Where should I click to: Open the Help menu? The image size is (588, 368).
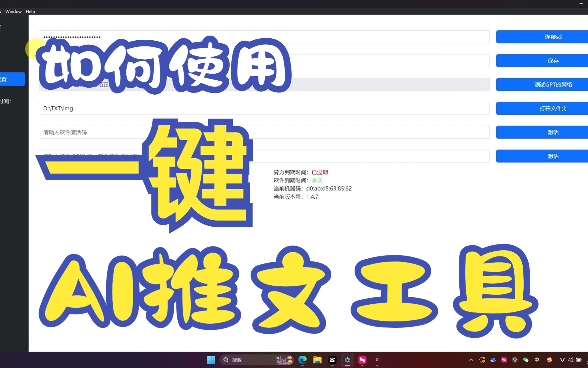coord(30,11)
